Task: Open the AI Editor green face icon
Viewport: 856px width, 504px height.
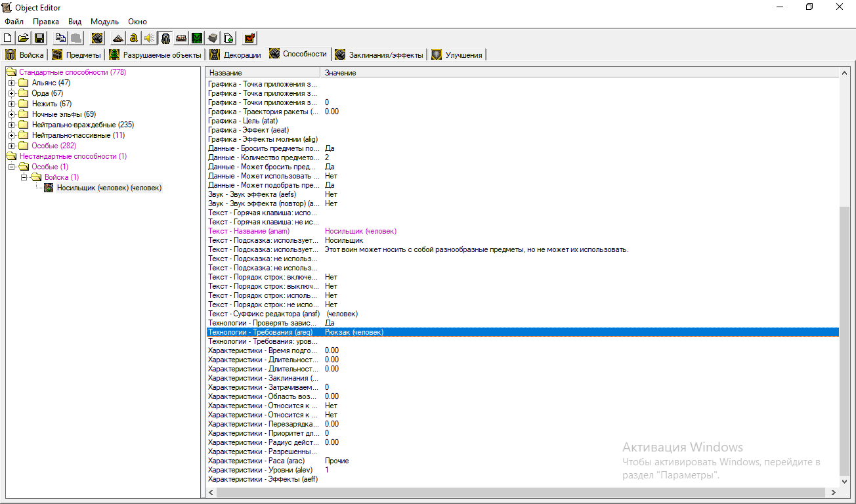Action: [197, 38]
